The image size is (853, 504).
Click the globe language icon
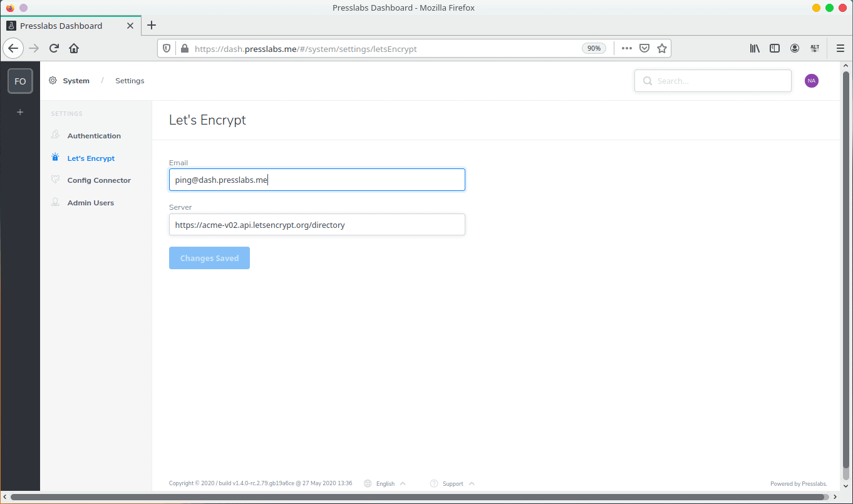tap(368, 483)
